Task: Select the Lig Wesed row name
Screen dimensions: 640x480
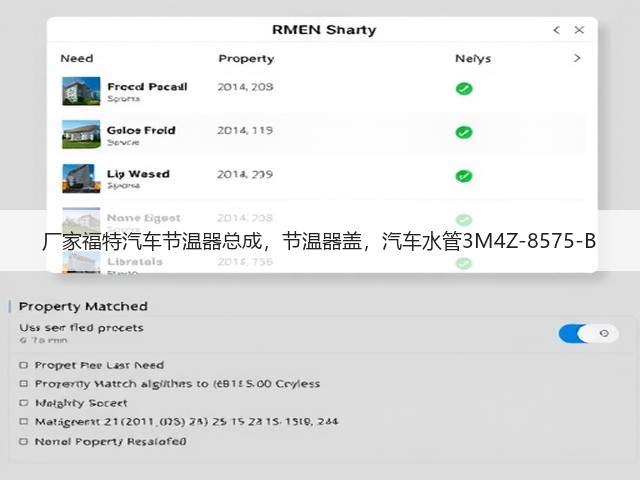Action: (138, 174)
